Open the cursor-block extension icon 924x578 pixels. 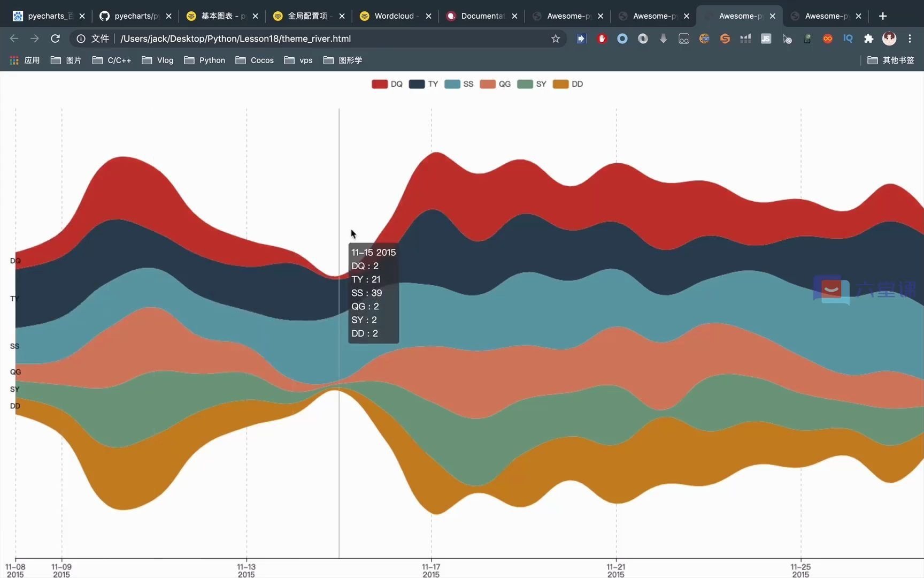tap(787, 39)
